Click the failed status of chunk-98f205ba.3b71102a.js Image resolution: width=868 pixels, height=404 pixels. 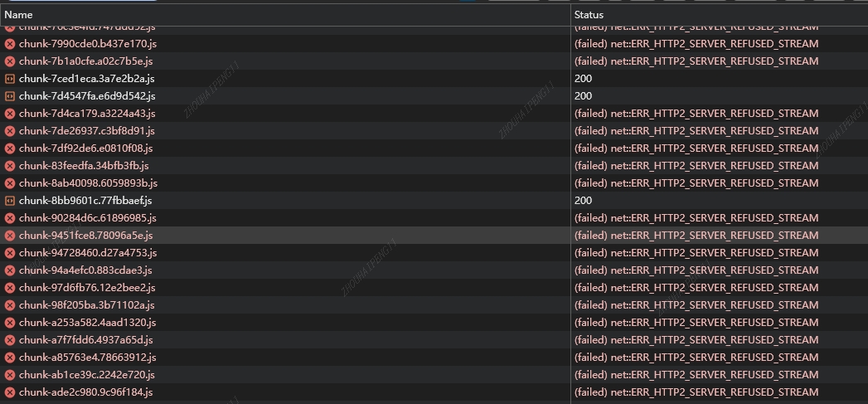click(696, 304)
